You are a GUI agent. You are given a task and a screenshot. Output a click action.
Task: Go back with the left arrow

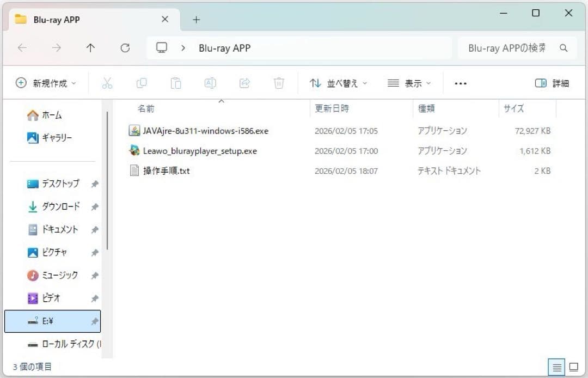click(22, 47)
